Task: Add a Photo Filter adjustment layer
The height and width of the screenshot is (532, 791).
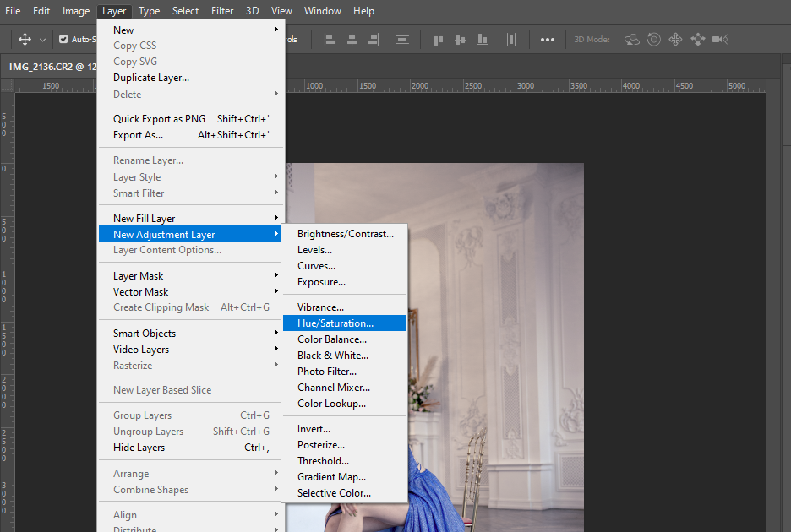Action: [345, 372]
